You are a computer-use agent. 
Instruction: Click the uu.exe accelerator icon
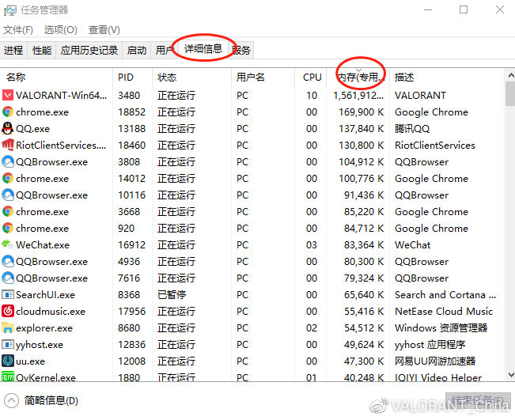[x=8, y=361]
